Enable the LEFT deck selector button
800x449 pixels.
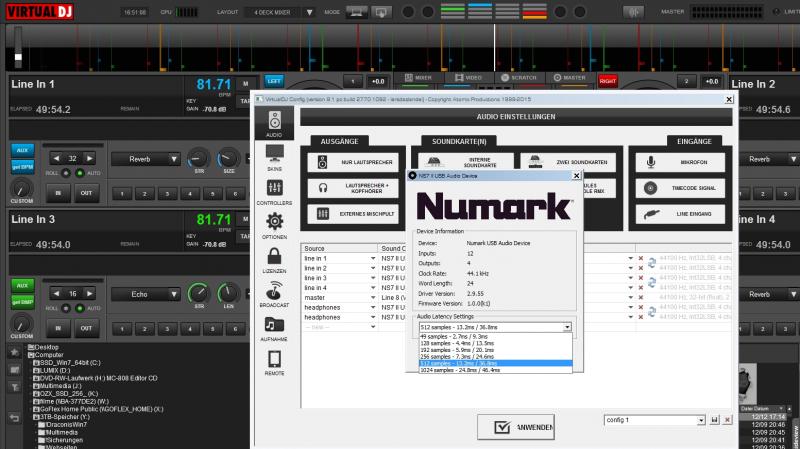click(274, 80)
